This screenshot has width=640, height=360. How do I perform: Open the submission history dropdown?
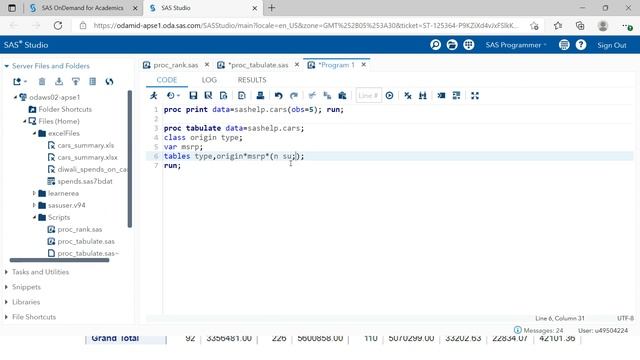tap(173, 96)
